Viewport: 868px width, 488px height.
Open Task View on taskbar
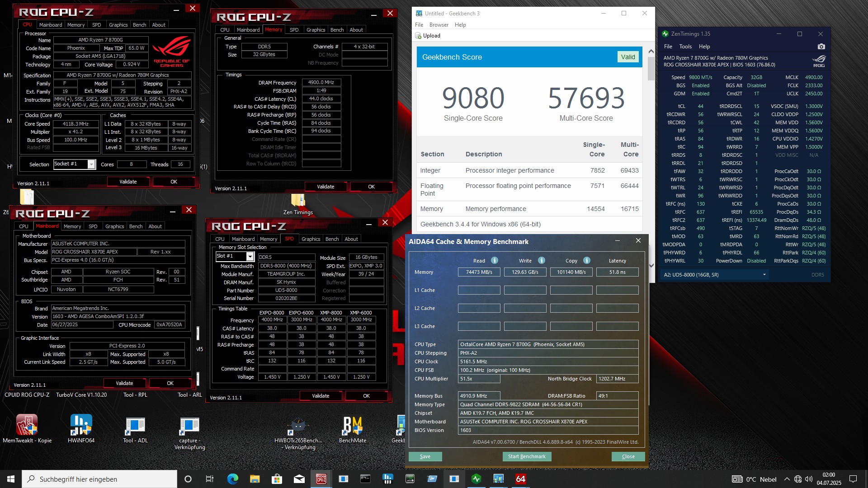(210, 479)
